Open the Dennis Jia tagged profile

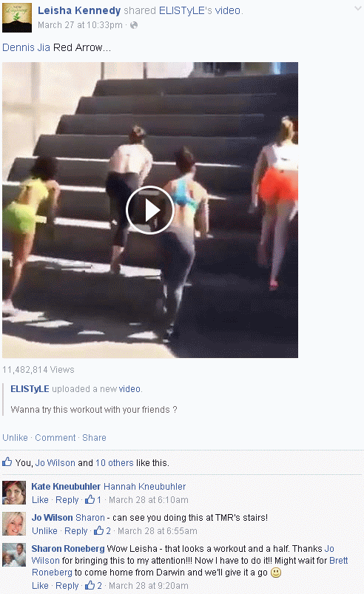coord(26,47)
